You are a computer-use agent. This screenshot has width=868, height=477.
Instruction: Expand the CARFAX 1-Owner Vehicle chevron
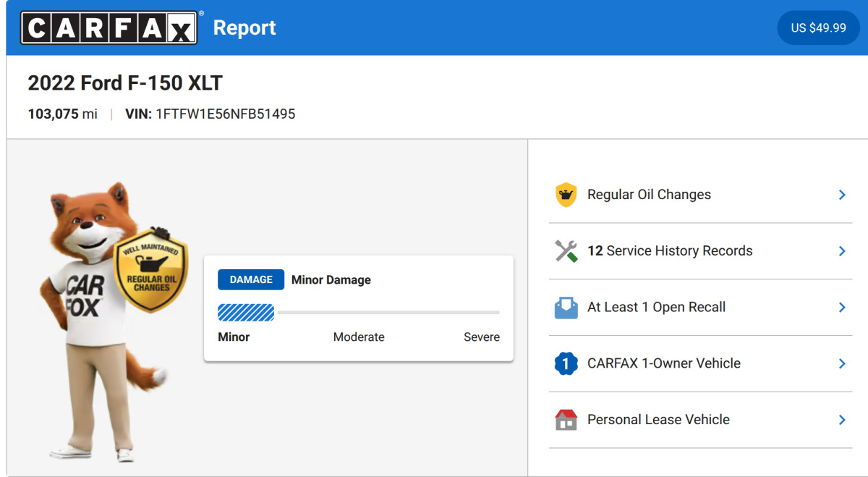click(x=842, y=363)
